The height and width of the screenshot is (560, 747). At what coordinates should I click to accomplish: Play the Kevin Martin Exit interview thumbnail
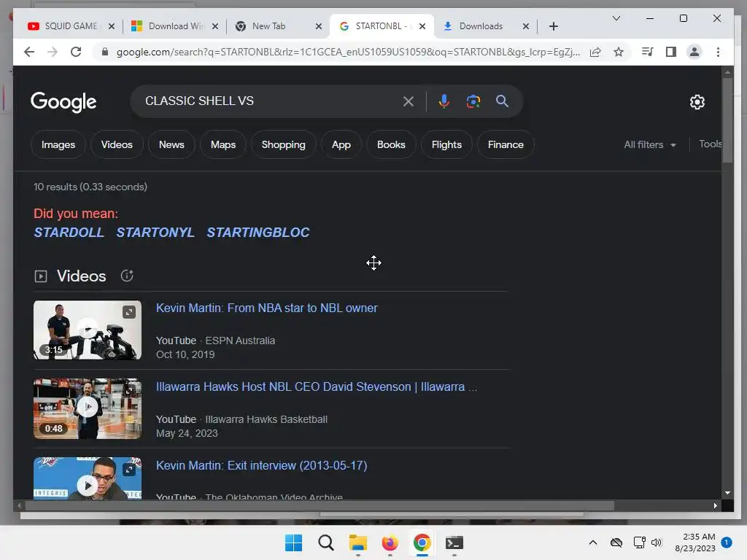[88, 478]
